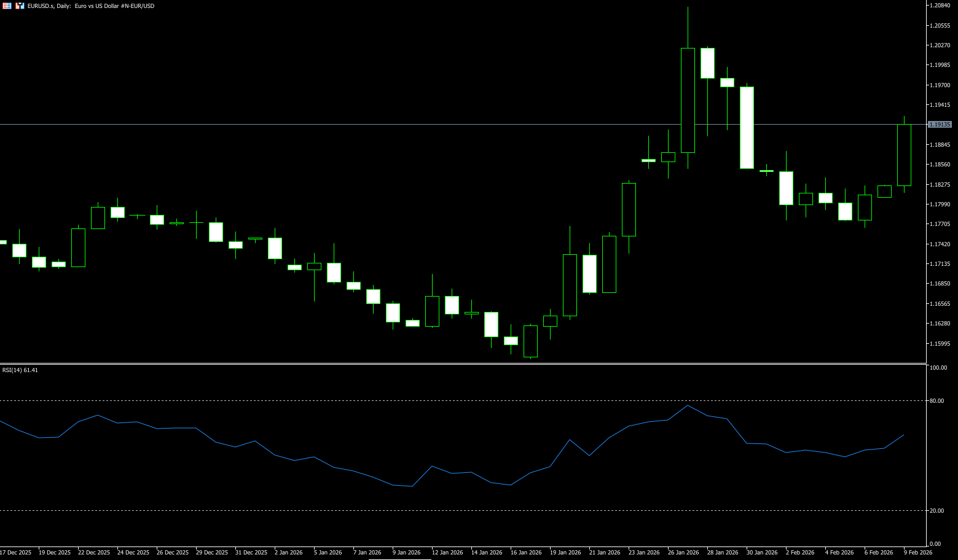Click the tallest green candle near 26 Jan
Screen dimensions: 958x560
click(688, 100)
